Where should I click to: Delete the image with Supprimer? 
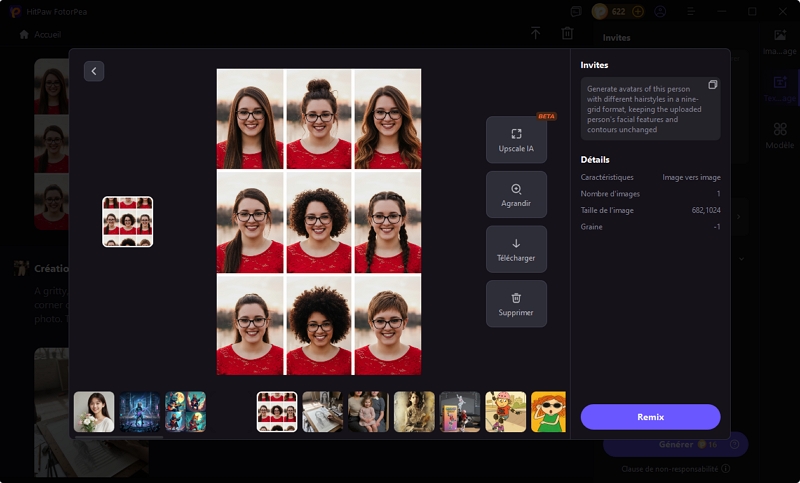tap(516, 304)
